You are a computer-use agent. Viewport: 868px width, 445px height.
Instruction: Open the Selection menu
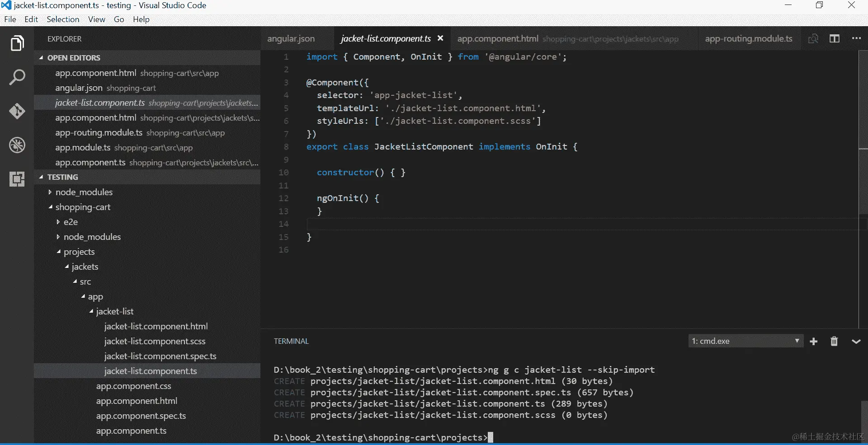coord(63,19)
